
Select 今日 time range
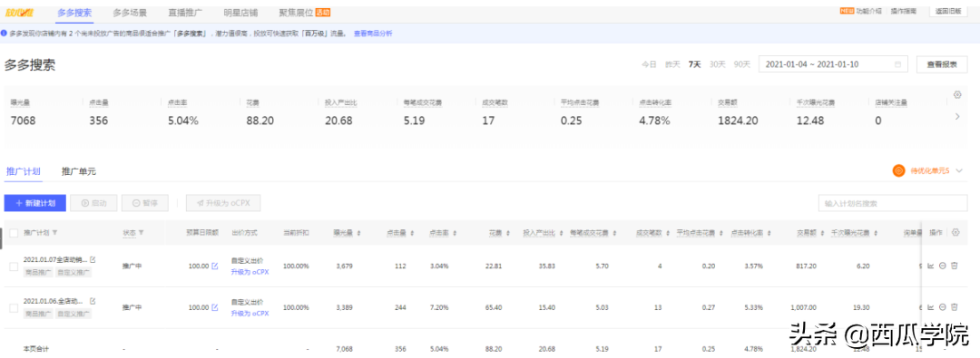tap(650, 64)
